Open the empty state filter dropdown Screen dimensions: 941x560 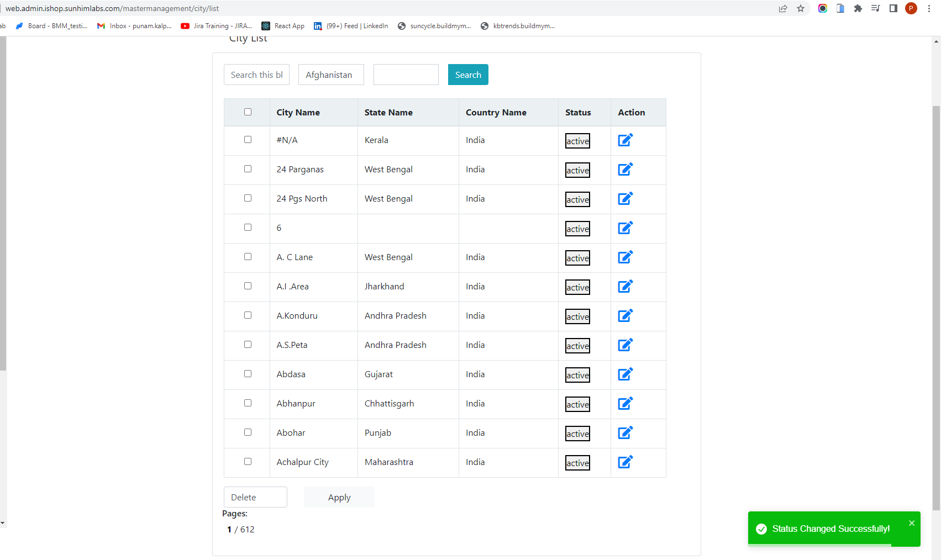[x=406, y=75]
